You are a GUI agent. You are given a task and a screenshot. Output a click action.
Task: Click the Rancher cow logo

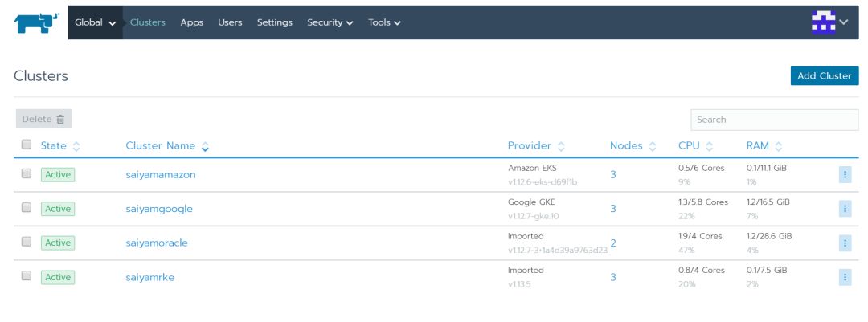37,22
